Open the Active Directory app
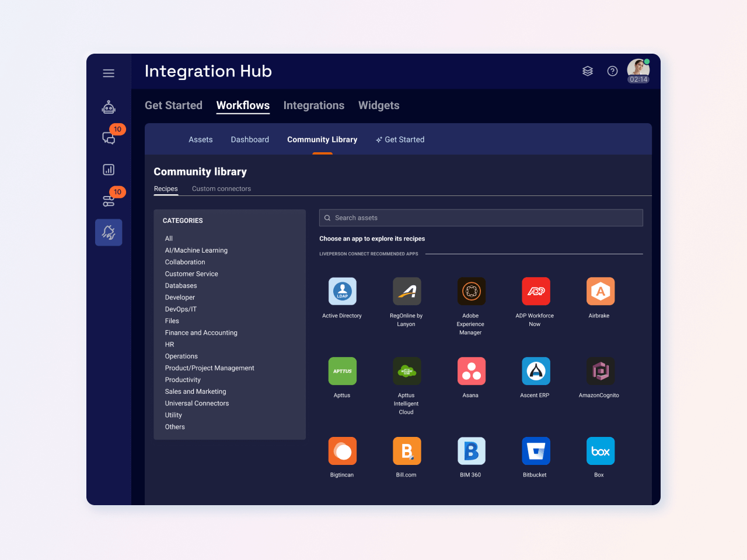747x560 pixels. point(343,291)
